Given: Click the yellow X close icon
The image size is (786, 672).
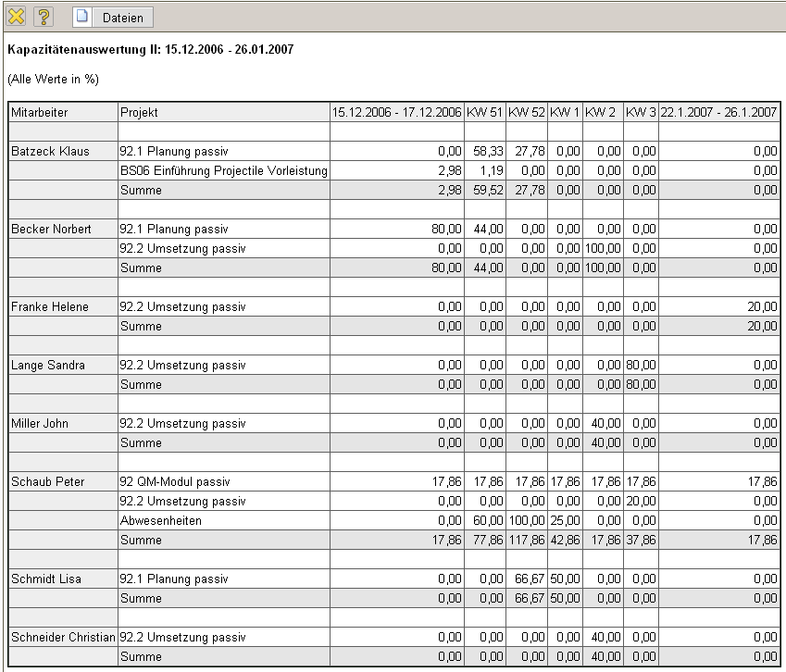Looking at the screenshot, I should [16, 17].
